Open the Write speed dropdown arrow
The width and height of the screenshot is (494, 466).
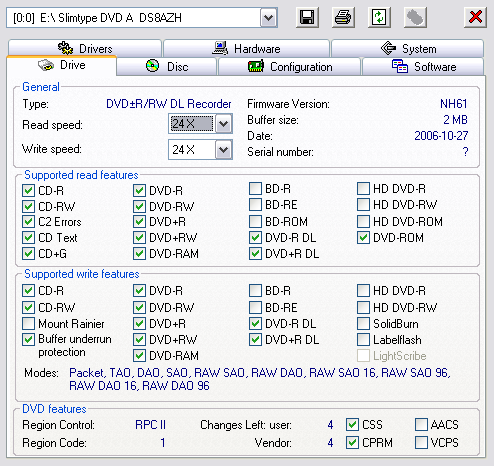[x=223, y=150]
